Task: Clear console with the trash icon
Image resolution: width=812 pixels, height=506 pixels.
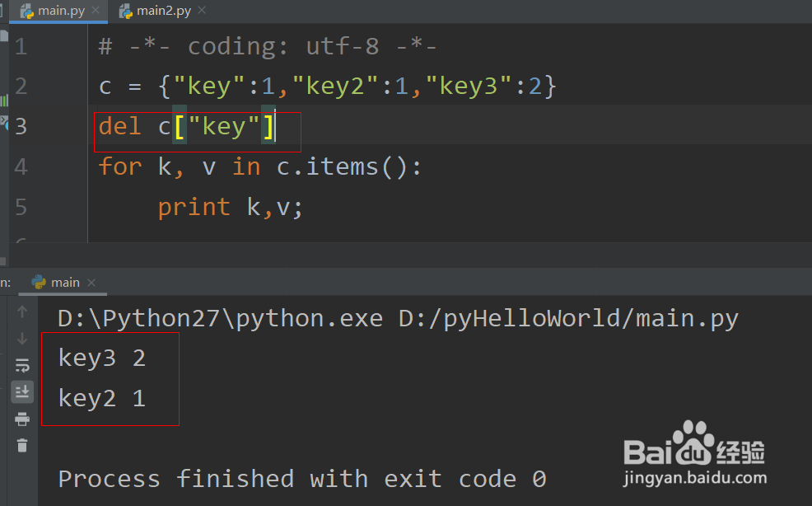Action: tap(22, 446)
